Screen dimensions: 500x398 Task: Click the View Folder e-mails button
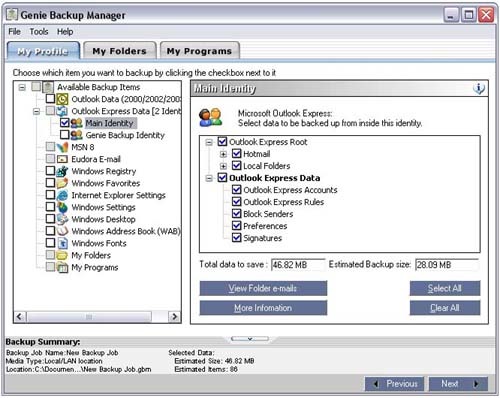[x=263, y=288]
